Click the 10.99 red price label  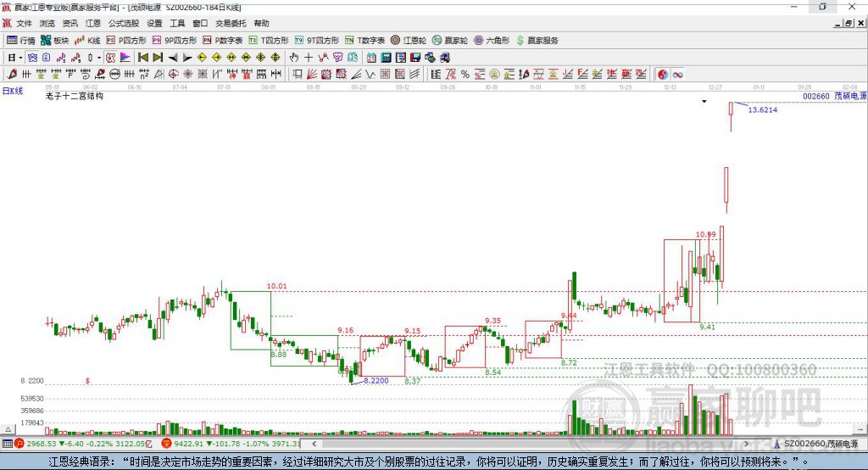pos(705,234)
